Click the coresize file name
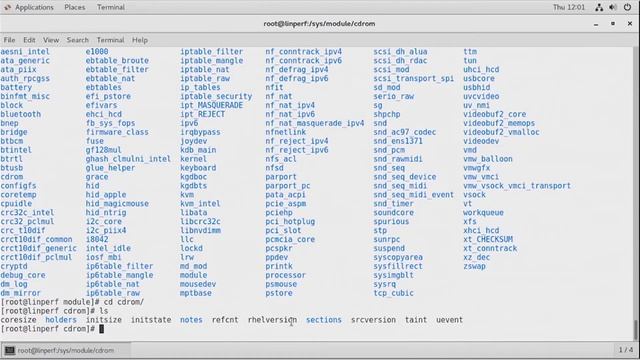This screenshot has height=360, width=640. click(18, 320)
